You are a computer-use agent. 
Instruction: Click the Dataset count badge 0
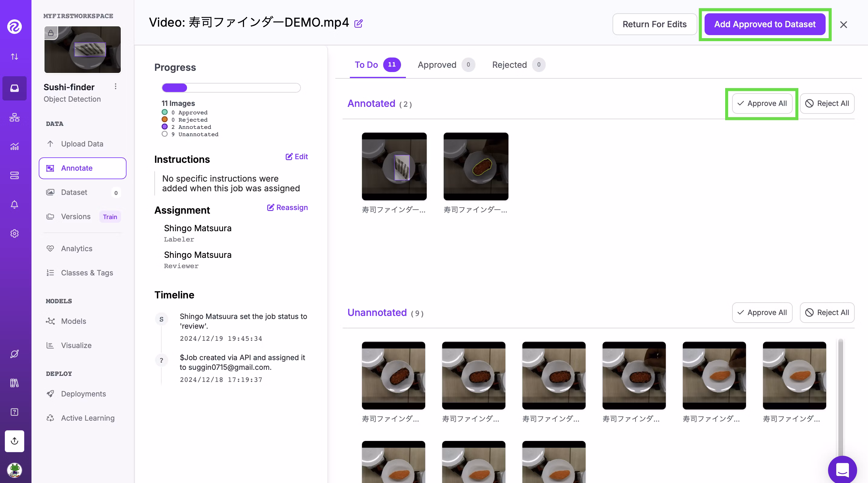(x=116, y=193)
